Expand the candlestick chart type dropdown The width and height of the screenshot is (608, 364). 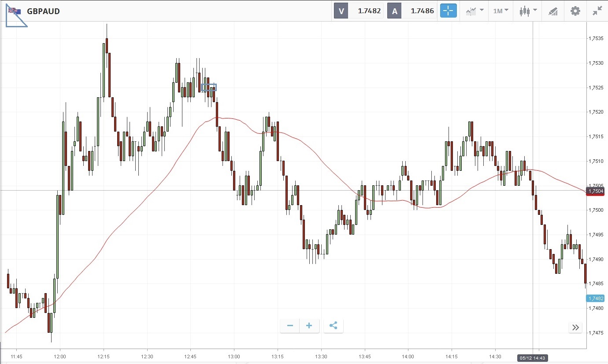(527, 11)
